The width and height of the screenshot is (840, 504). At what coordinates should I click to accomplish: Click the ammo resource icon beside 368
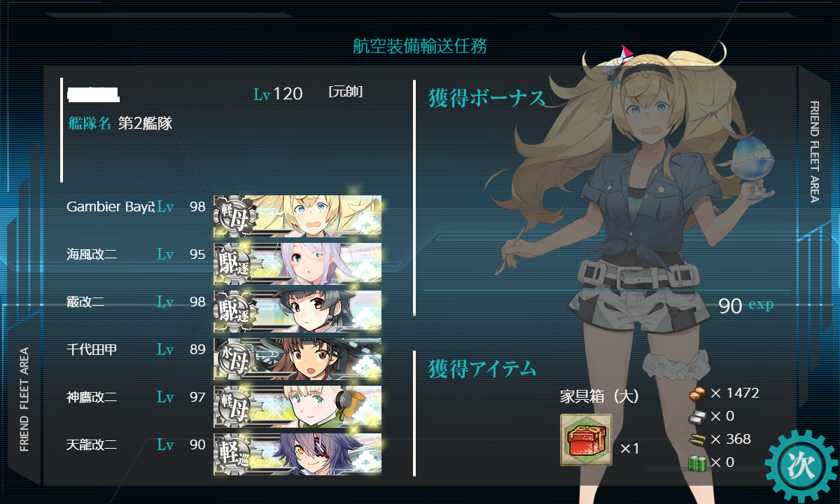tap(699, 440)
